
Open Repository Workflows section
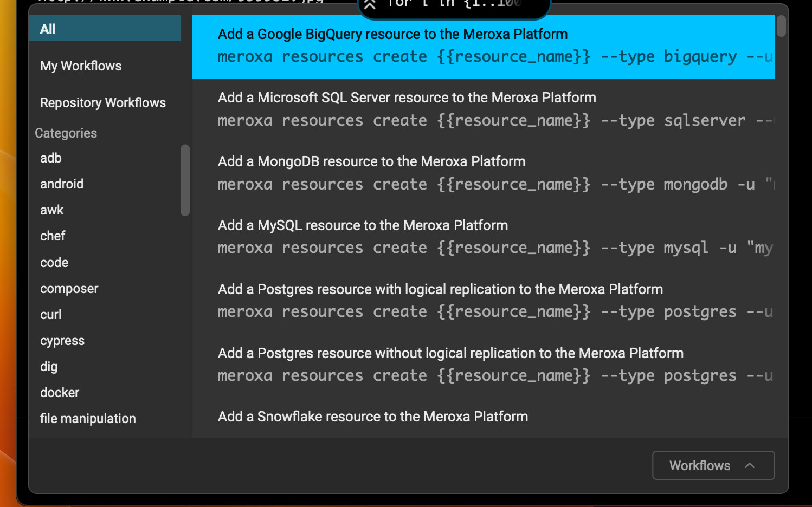103,103
